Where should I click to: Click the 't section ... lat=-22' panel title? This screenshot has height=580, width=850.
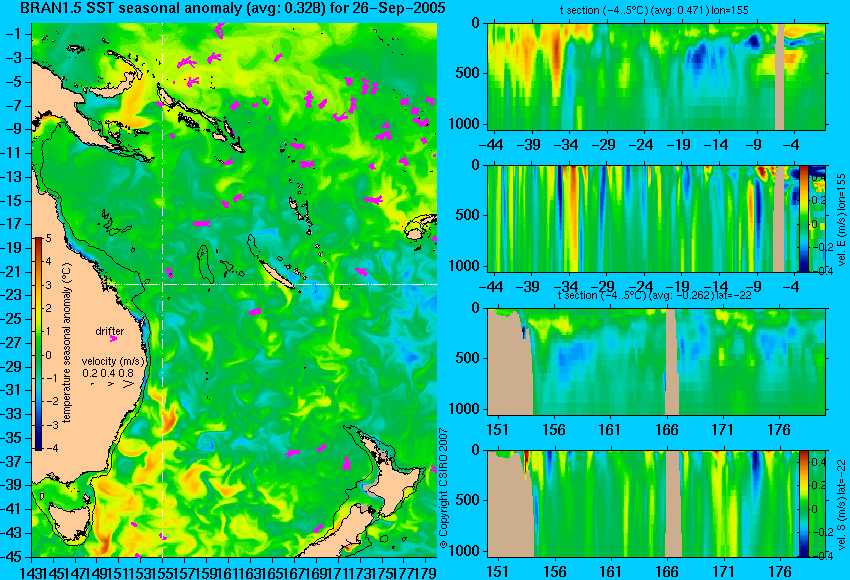click(x=654, y=295)
